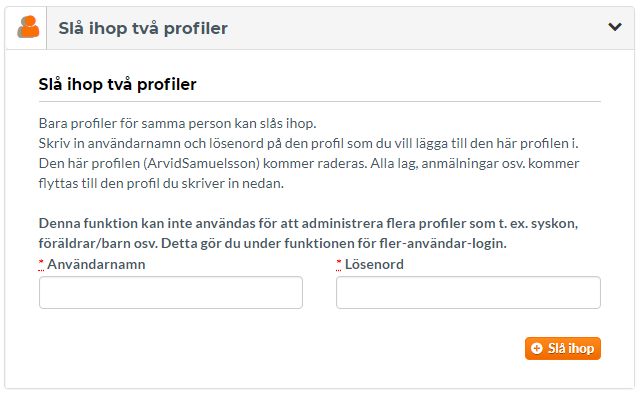Click the Användarnamn field label

point(96,264)
